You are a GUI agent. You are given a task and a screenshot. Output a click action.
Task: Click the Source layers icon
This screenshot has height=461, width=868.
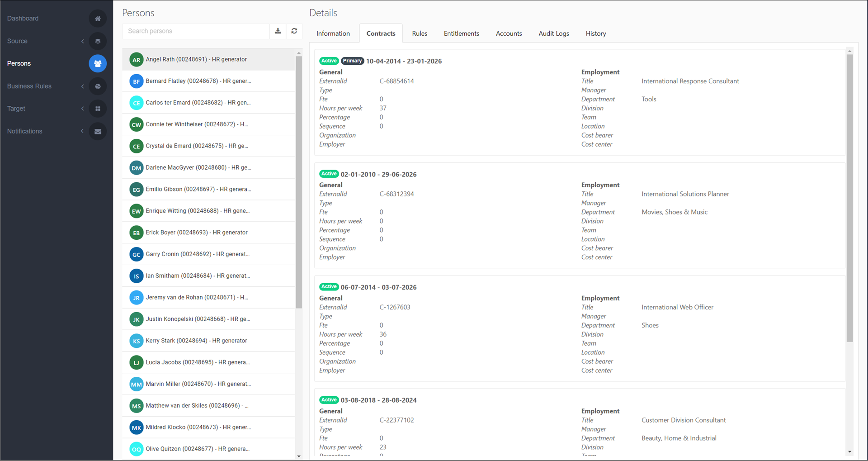coord(98,41)
